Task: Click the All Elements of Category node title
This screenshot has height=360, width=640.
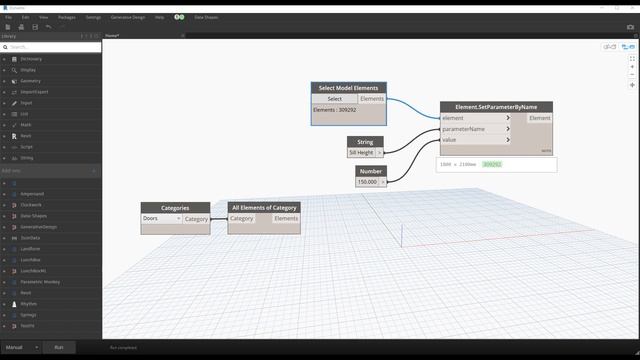Action: [x=264, y=208]
